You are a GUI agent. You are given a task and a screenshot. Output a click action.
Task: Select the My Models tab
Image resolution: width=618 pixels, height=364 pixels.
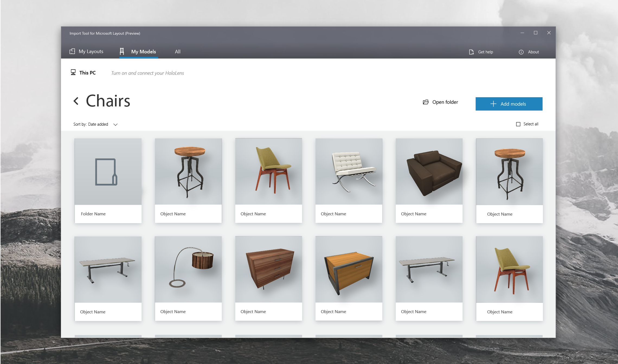pyautogui.click(x=139, y=51)
